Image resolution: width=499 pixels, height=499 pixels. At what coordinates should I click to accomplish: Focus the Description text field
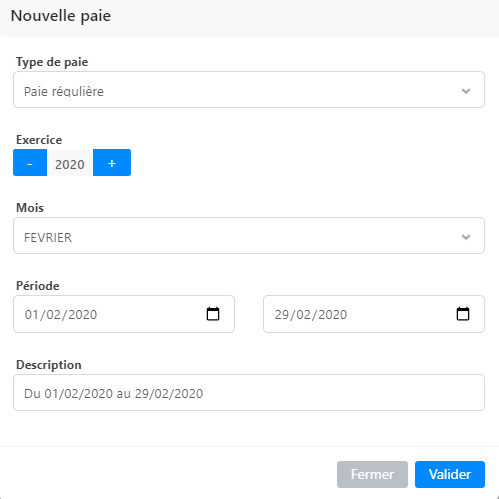[x=249, y=392]
